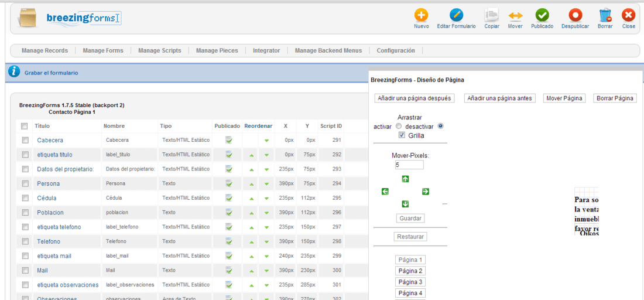The width and height of the screenshot is (644, 300).
Task: Move Mail row down in order
Action: [x=266, y=271]
